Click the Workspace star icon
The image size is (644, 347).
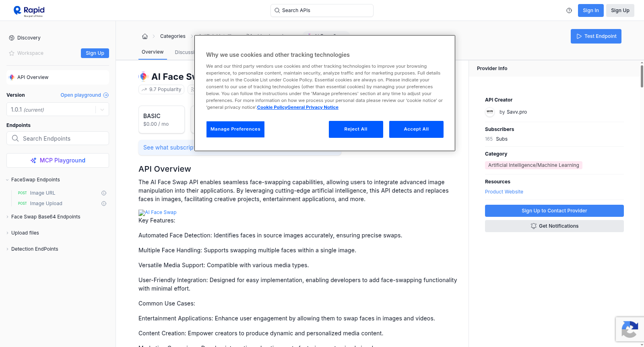12,53
